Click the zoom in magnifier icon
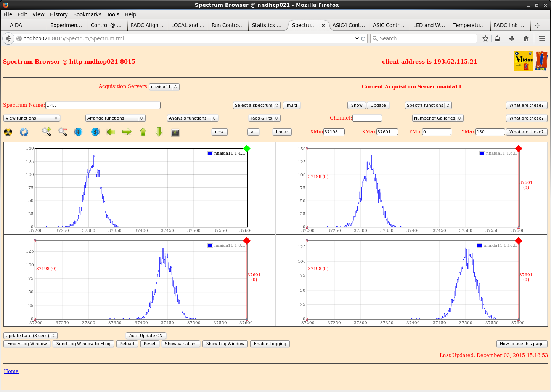 [x=47, y=132]
